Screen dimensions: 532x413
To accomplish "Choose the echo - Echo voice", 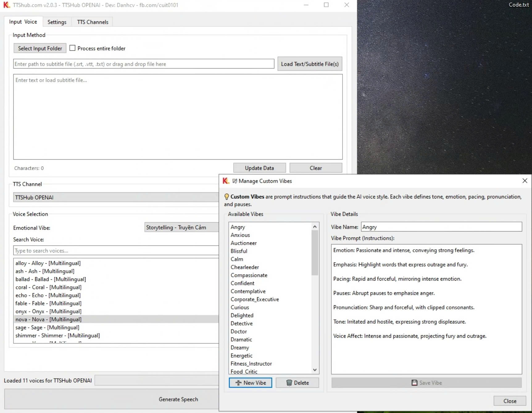I will [x=117, y=295].
